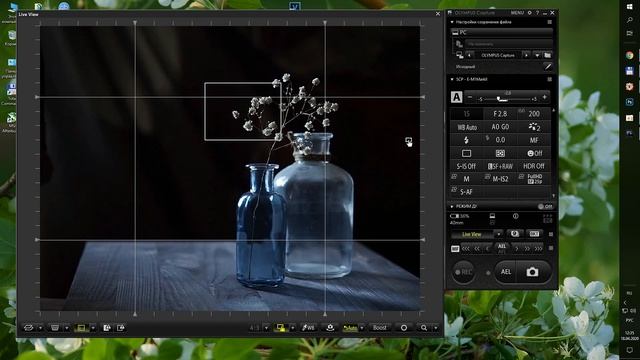Open movie mode M setting

[x=467, y=179]
